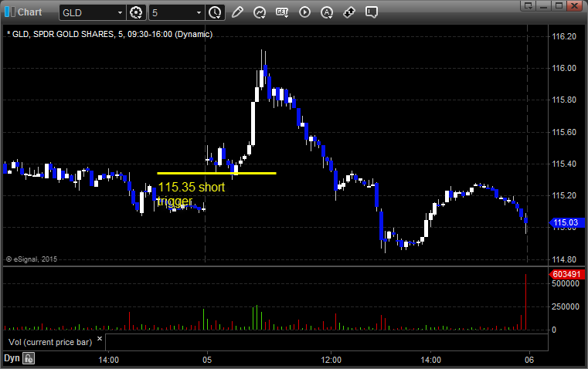588x369 pixels.
Task: Open chart settings gear menu
Action: click(x=136, y=12)
